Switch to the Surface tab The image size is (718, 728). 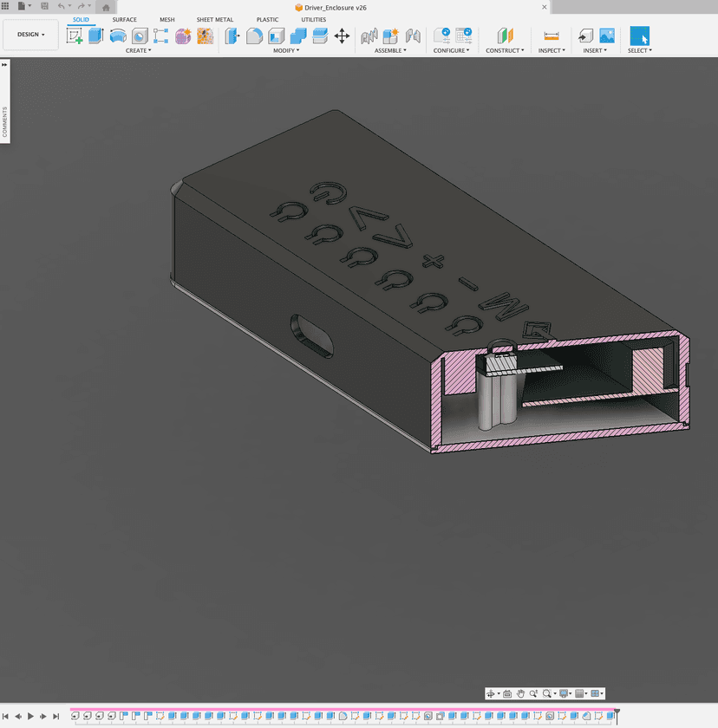tap(124, 19)
